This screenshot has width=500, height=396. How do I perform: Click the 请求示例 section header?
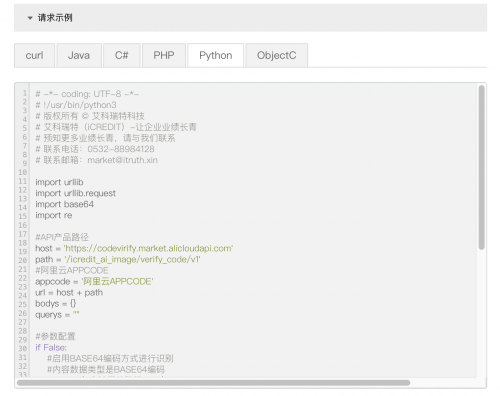pyautogui.click(x=250, y=18)
